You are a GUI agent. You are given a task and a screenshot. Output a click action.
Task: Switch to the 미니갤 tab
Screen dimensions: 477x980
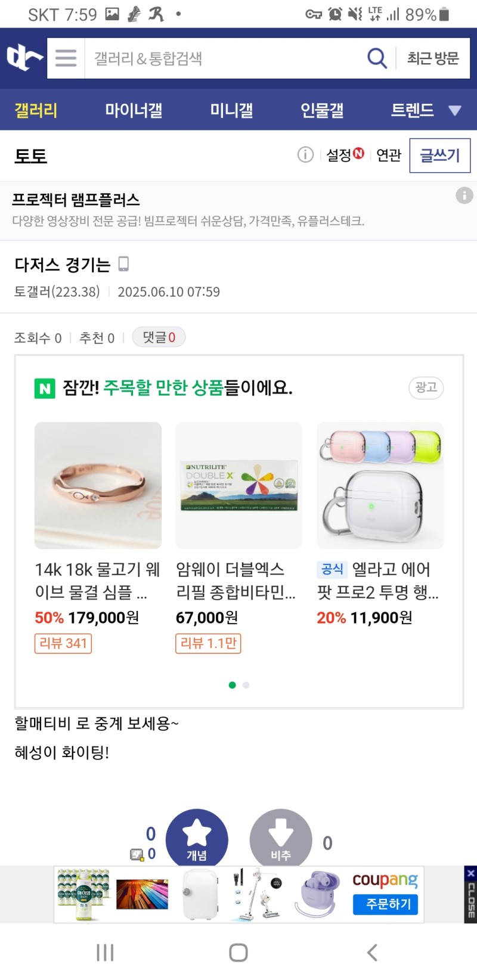tap(231, 110)
